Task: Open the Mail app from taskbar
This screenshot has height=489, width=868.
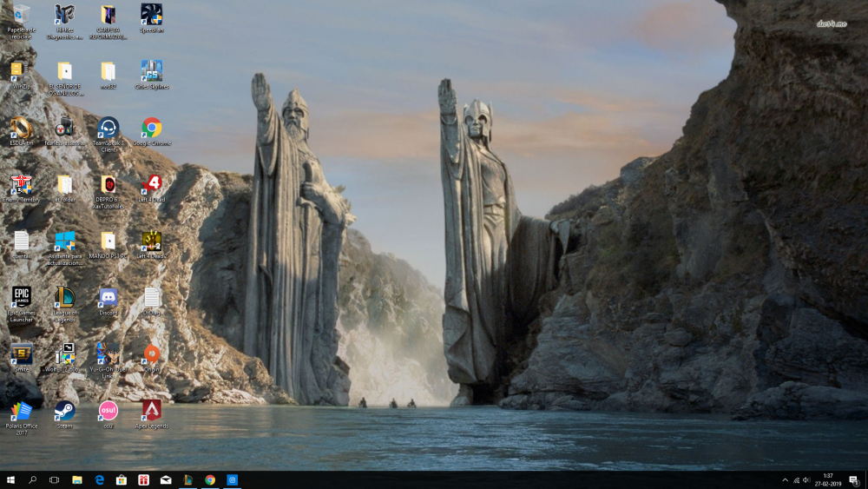Action: tap(166, 479)
